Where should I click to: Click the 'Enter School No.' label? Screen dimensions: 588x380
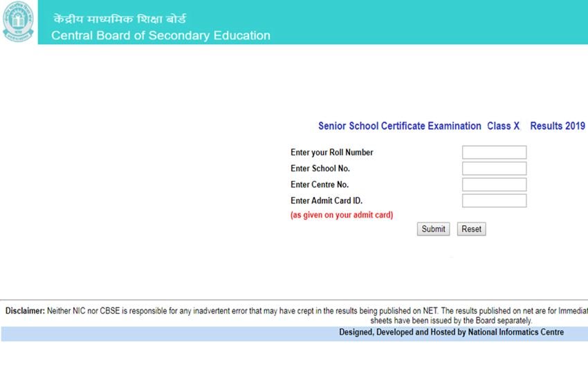click(x=320, y=169)
